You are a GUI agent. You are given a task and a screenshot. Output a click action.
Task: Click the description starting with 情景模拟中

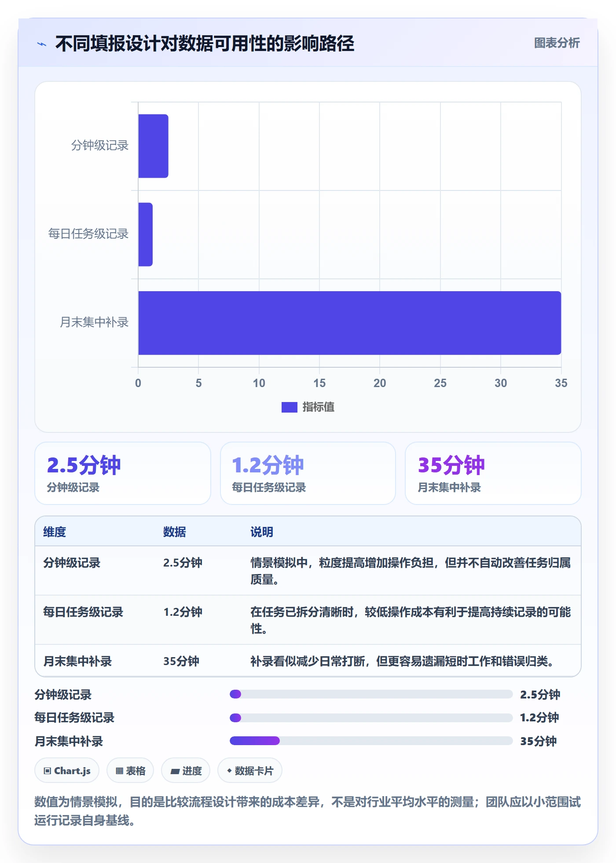pyautogui.click(x=411, y=571)
